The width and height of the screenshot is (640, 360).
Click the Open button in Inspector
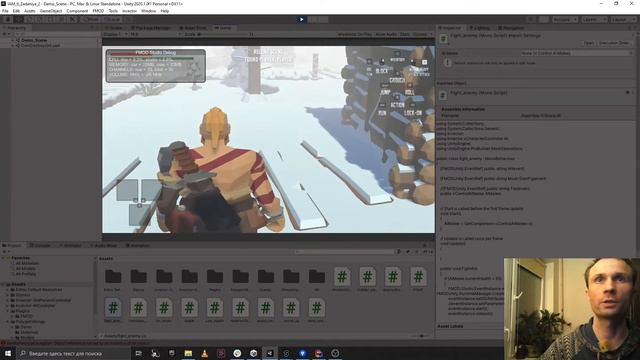589,43
